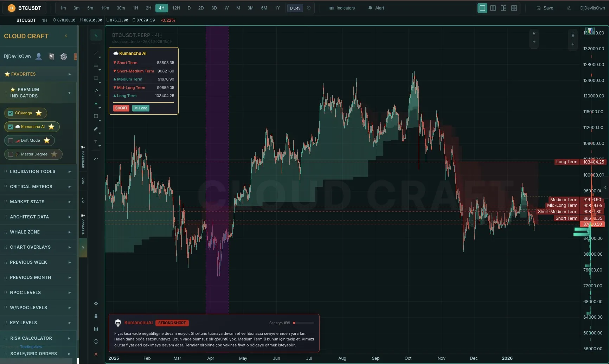
Task: Enable the Drift Mode checkbox
Action: click(x=11, y=141)
